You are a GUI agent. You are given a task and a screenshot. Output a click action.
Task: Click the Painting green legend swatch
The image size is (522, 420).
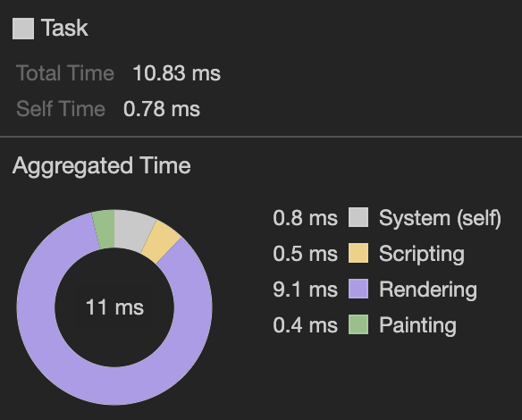point(358,324)
